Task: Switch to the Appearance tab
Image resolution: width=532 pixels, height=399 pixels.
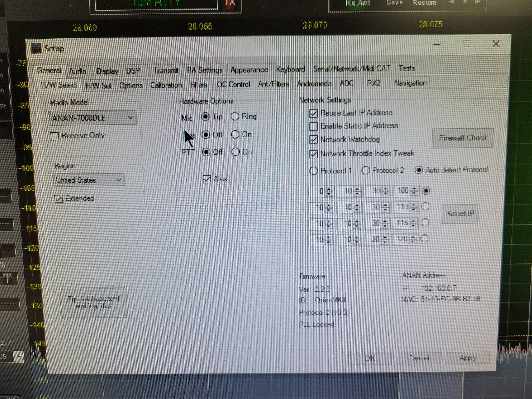Action: 249,70
